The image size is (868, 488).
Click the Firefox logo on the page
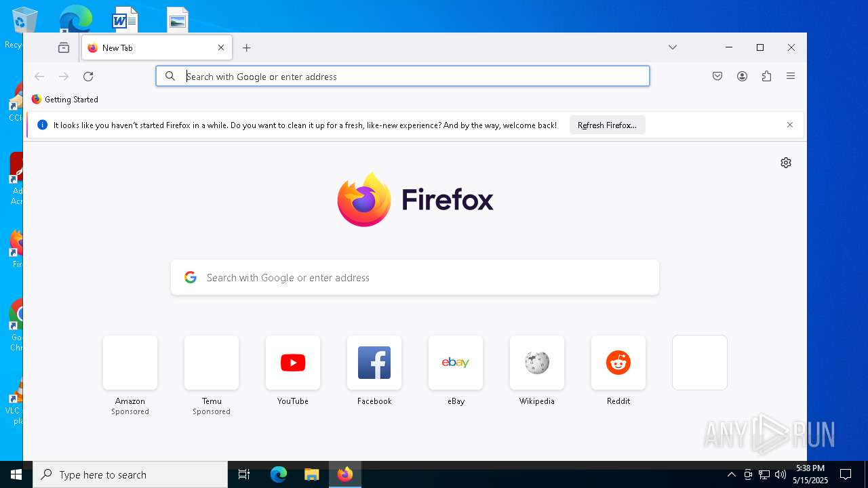pos(416,199)
